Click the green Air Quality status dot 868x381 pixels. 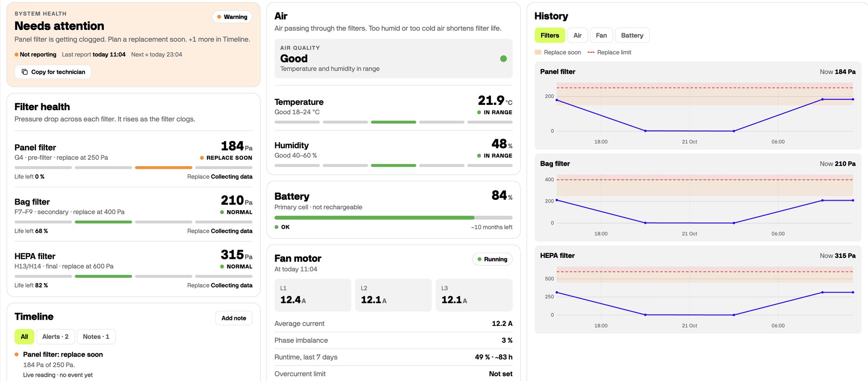point(503,59)
